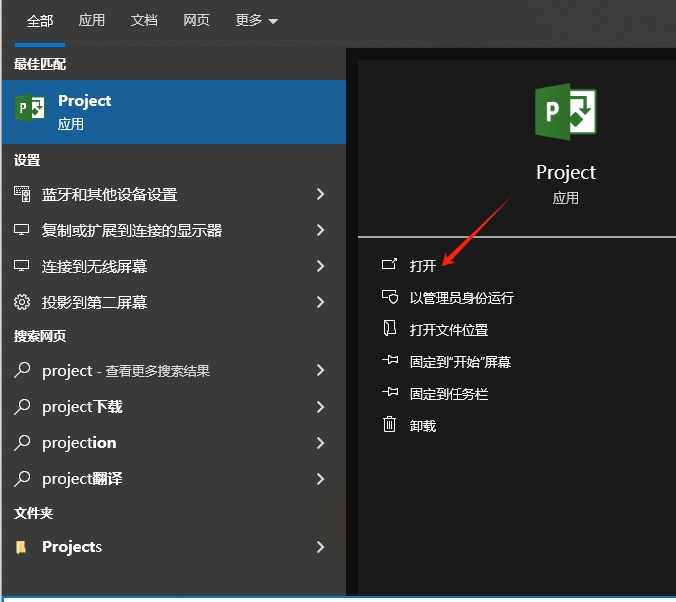676x602 pixels.
Task: Click the search icon beside project下载
Action: [22, 406]
